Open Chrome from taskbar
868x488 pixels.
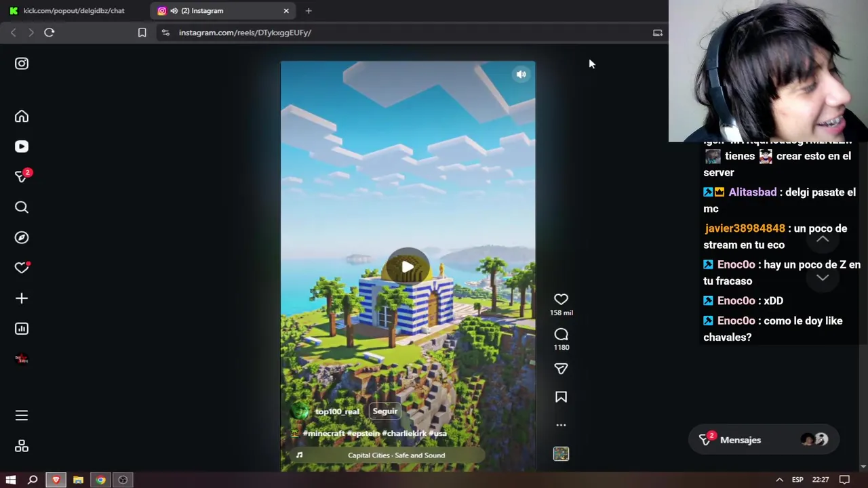100,480
